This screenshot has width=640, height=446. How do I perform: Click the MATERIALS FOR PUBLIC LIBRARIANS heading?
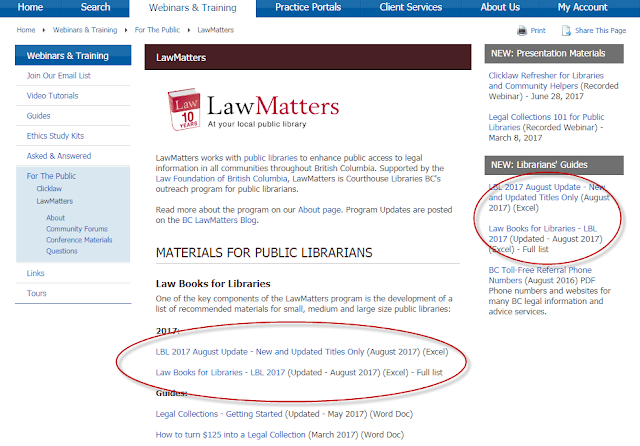click(x=264, y=253)
